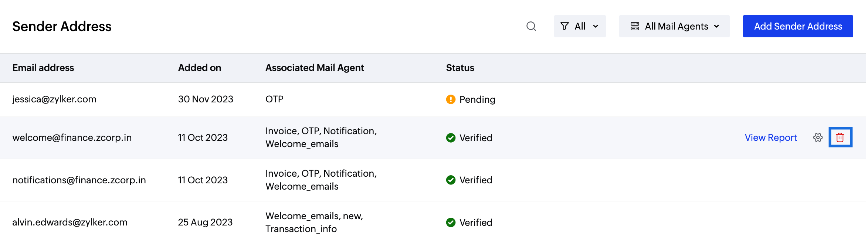Open settings gear for welcome@finance.zcorp.in

[818, 138]
